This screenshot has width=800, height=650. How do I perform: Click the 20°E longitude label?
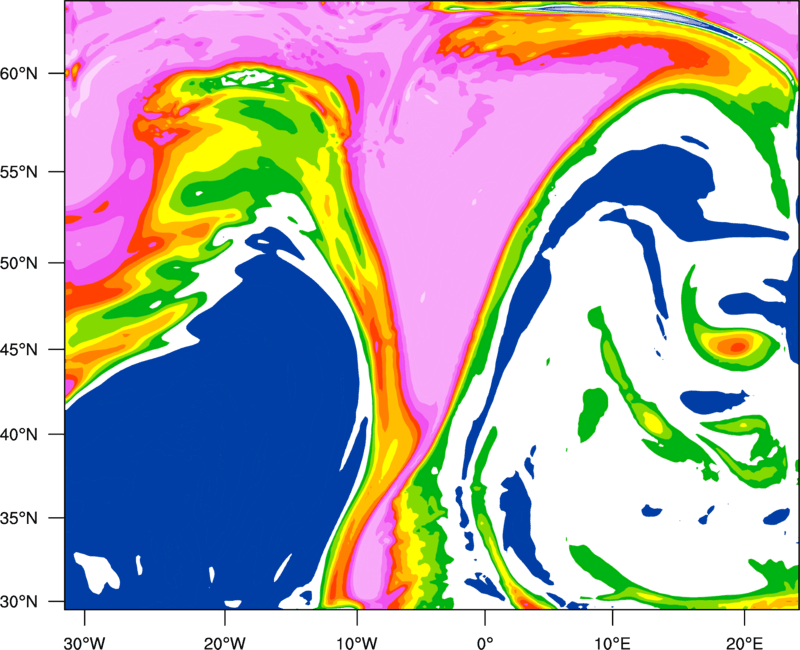(x=744, y=643)
